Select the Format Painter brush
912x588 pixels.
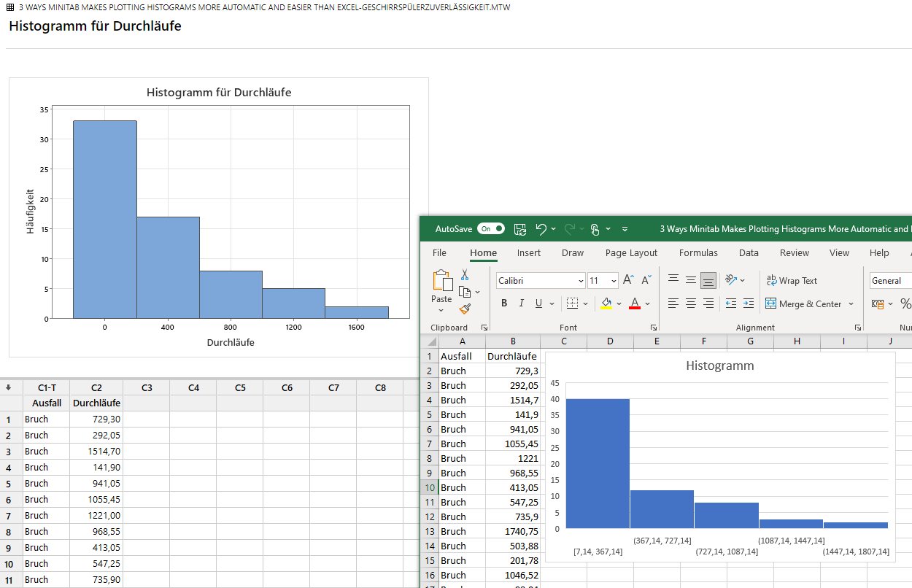point(465,309)
